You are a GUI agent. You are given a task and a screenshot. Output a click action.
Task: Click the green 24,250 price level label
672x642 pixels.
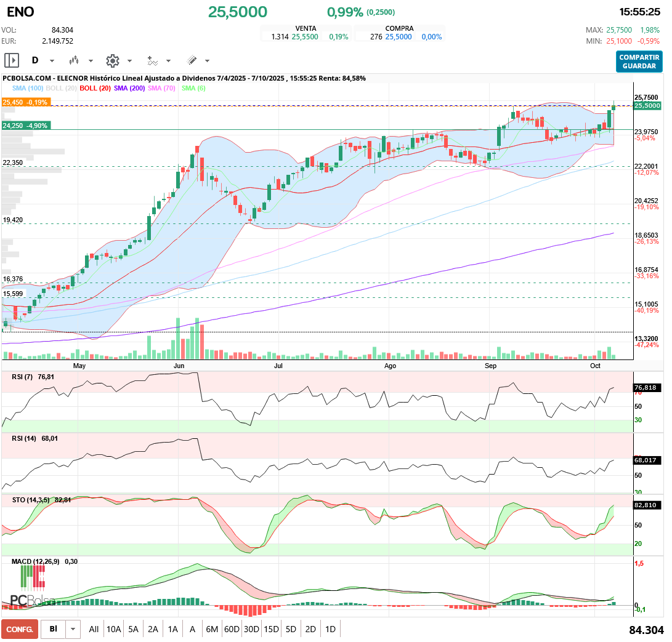pyautogui.click(x=25, y=126)
